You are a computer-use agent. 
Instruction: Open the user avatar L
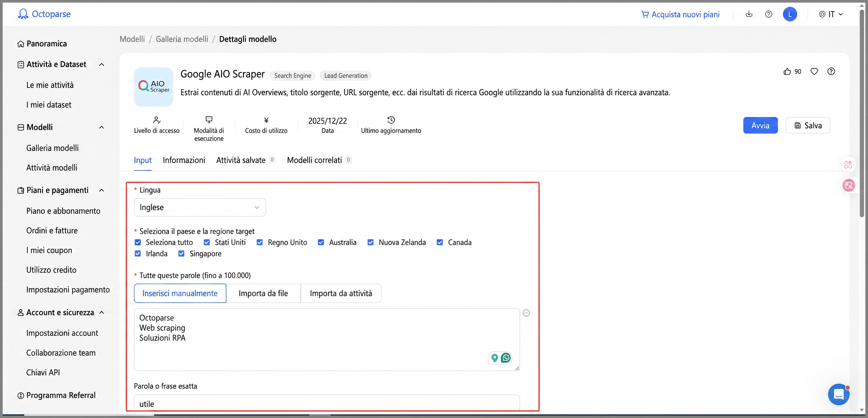pyautogui.click(x=790, y=14)
